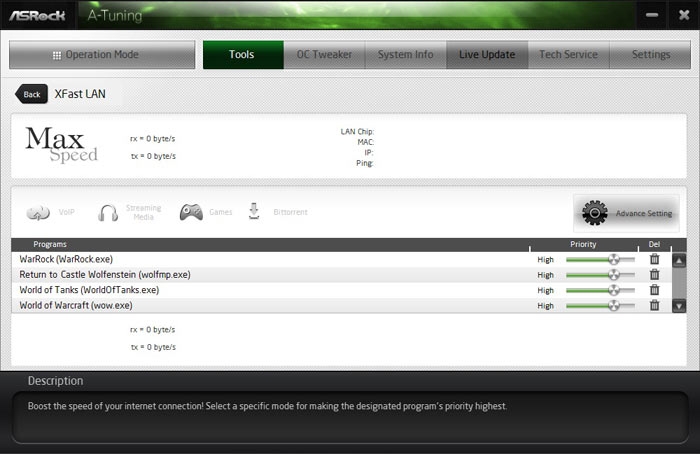Click the Priority column header
700x454 pixels.
click(x=583, y=244)
